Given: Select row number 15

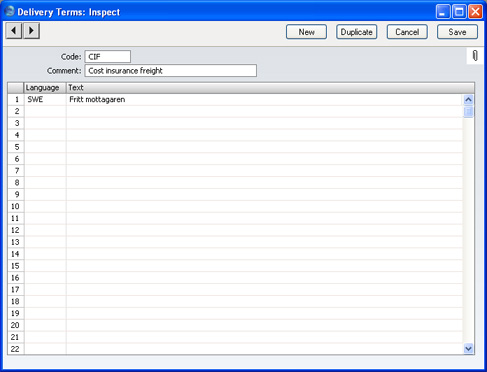Looking at the screenshot, I should click(16, 266).
